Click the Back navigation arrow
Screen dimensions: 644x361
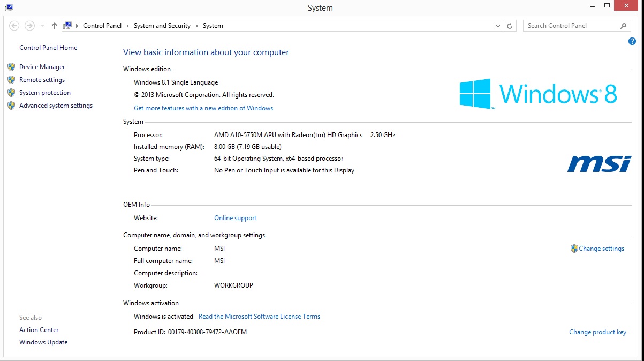click(14, 26)
